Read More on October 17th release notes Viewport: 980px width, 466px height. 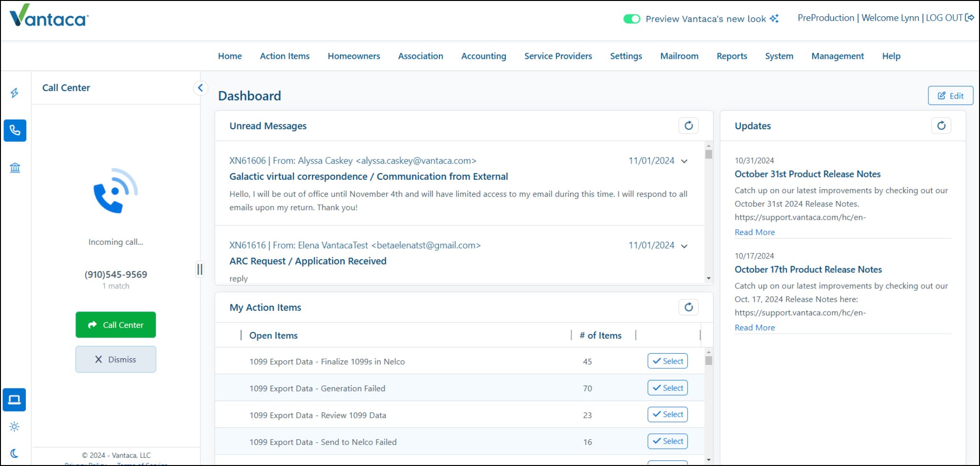pyautogui.click(x=755, y=327)
